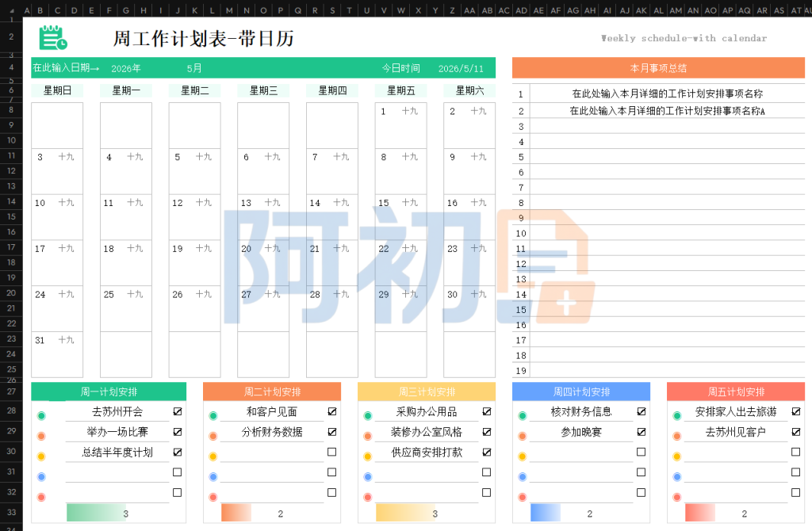Uncheck the 核对财务信息 checkbox
The image size is (812, 531).
(641, 411)
